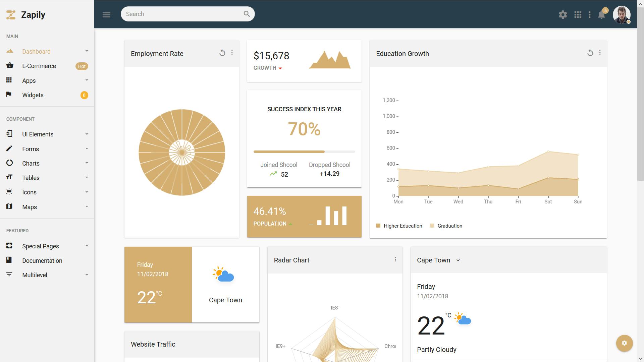This screenshot has width=644, height=362.
Task: Toggle Graduation legend series
Action: (x=446, y=226)
